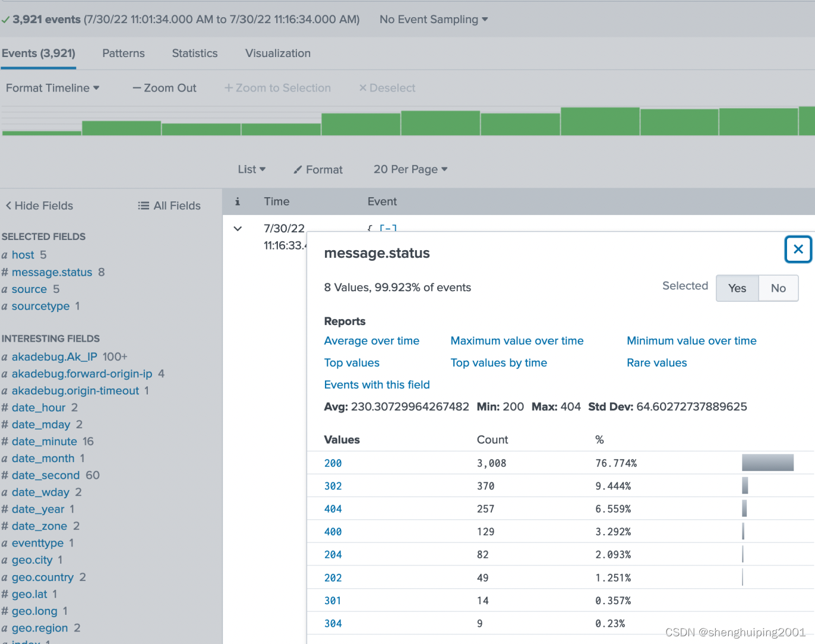Screen dimensions: 815x644
Task: Switch to the Statistics tab
Action: pos(194,53)
